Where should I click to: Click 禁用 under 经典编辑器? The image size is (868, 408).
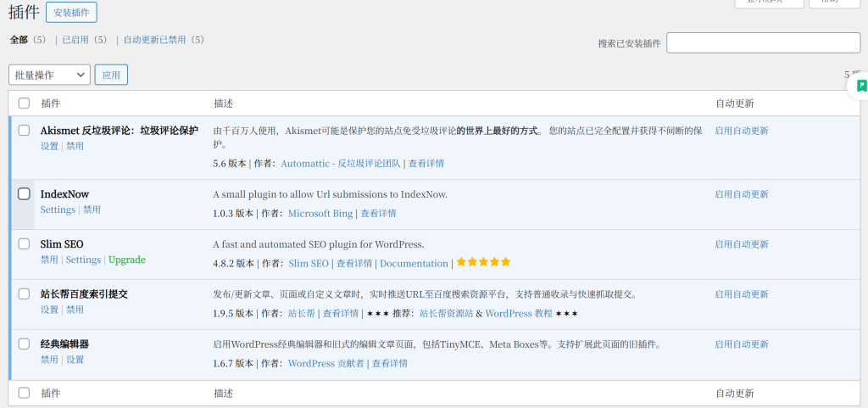[x=49, y=360]
